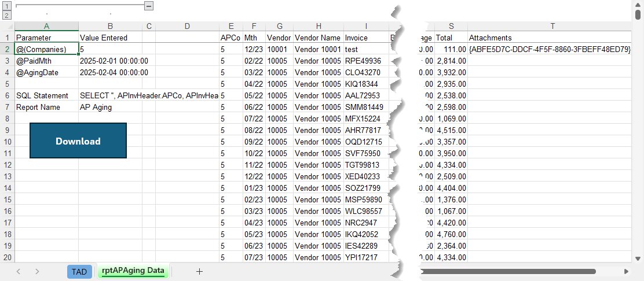The image size is (644, 281).
Task: Select Total cell 111.00
Action: (451, 49)
